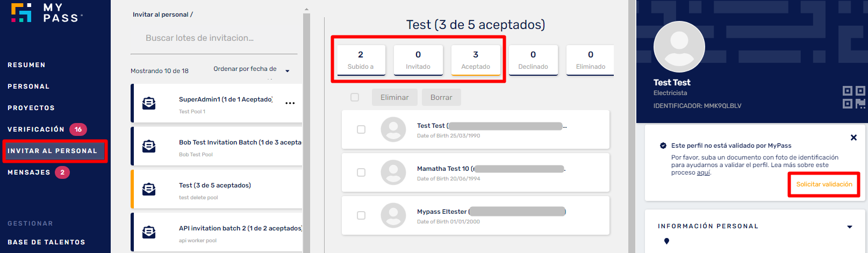Click location pin under Información Personal
The height and width of the screenshot is (253, 868).
tap(666, 241)
